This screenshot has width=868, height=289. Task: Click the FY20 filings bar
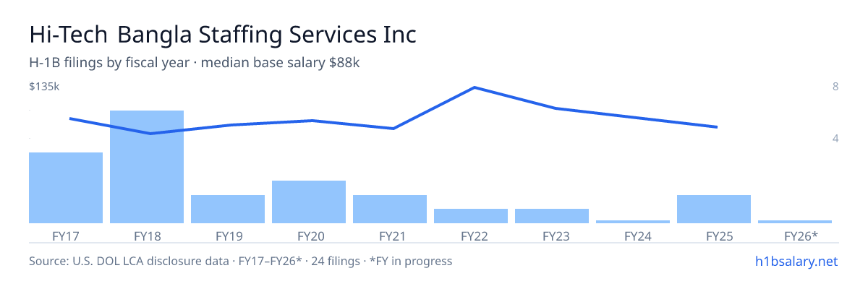(x=309, y=202)
